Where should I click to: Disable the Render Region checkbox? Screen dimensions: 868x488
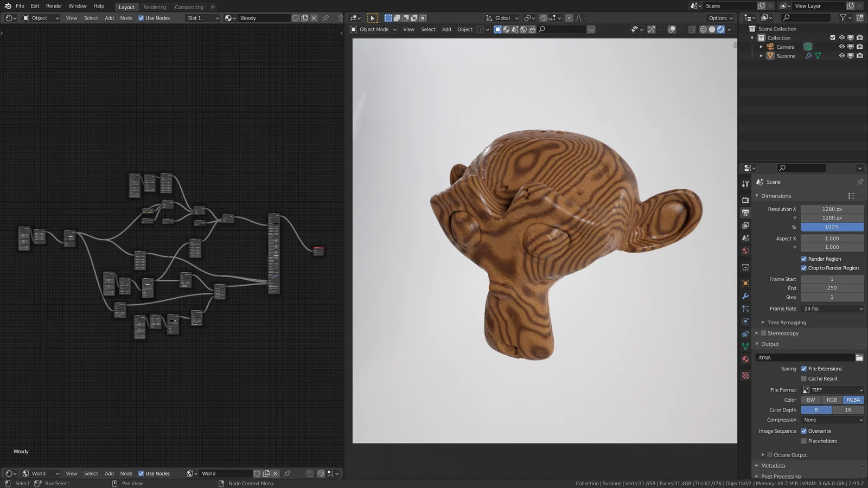pos(804,259)
